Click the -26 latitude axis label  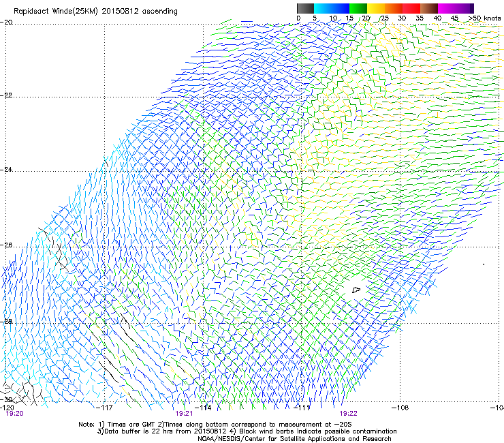pyautogui.click(x=6, y=245)
